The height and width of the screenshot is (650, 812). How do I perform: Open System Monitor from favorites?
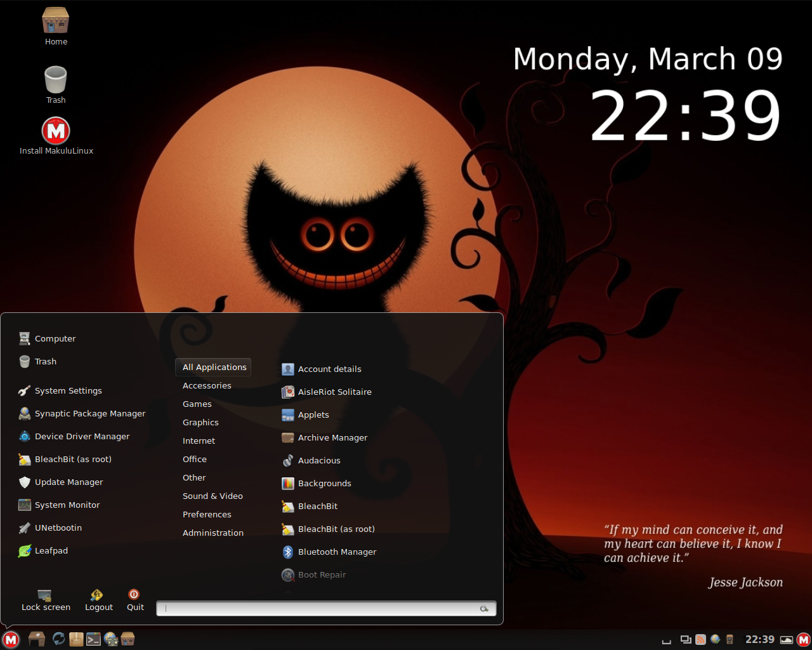59,505
